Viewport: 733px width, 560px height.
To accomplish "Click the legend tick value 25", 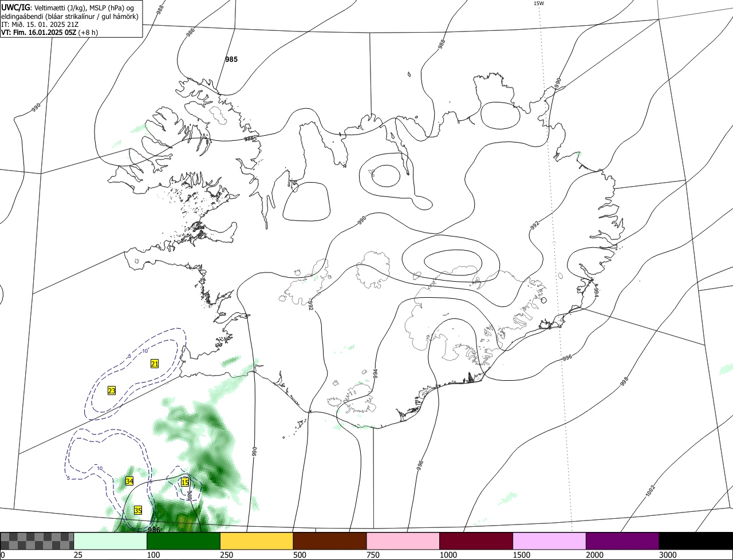I will point(78,555).
